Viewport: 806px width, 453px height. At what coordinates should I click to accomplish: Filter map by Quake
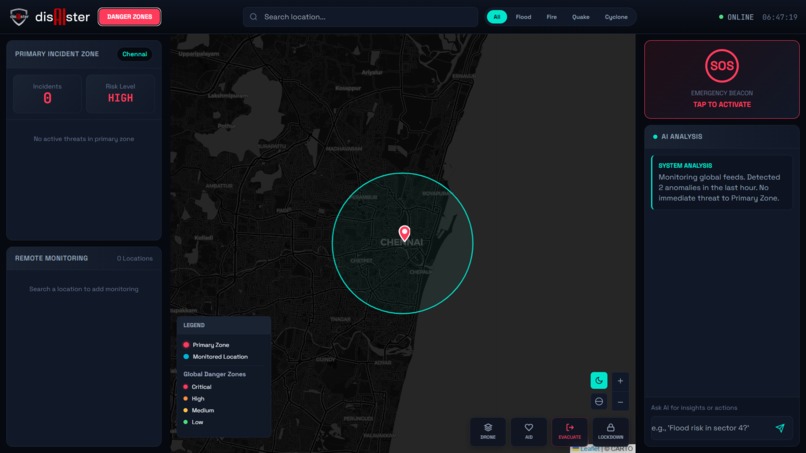[x=581, y=17]
